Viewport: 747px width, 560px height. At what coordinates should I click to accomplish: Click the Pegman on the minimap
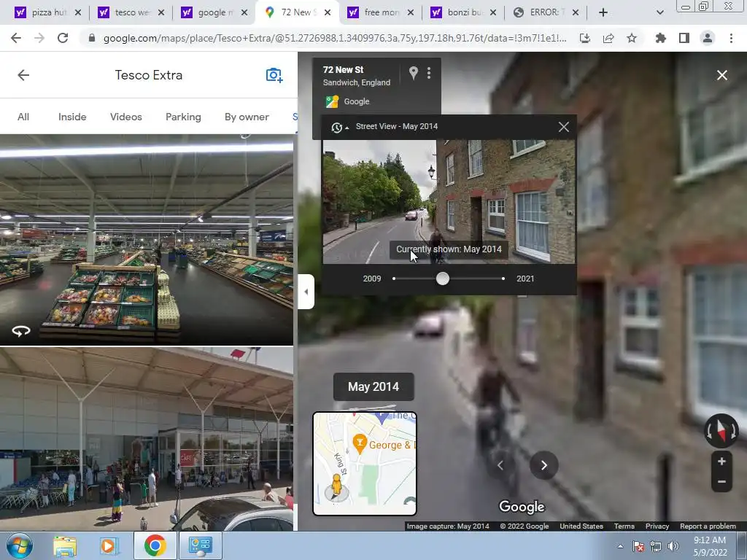[x=336, y=486]
